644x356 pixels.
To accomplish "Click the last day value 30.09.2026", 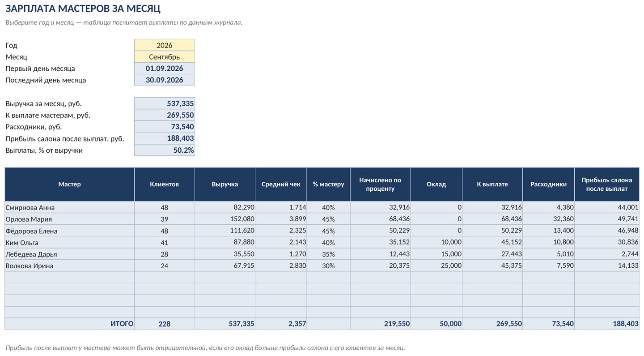I will 165,80.
